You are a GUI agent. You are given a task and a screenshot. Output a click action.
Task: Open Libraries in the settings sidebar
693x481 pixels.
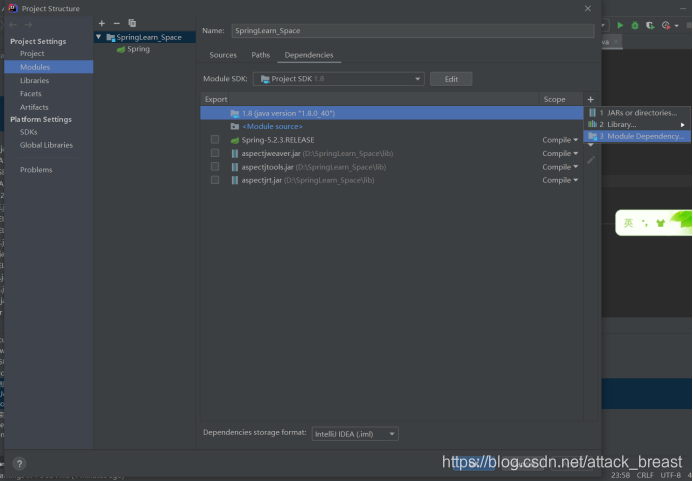click(x=34, y=80)
